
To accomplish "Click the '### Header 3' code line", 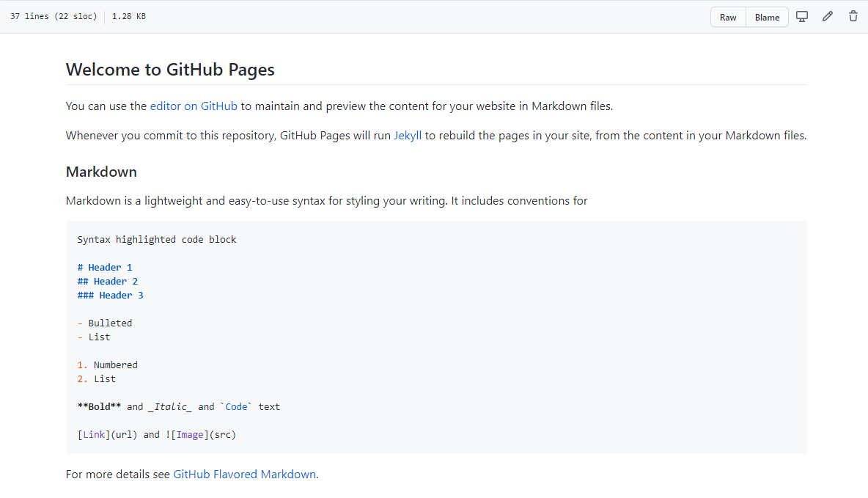I will point(110,296).
